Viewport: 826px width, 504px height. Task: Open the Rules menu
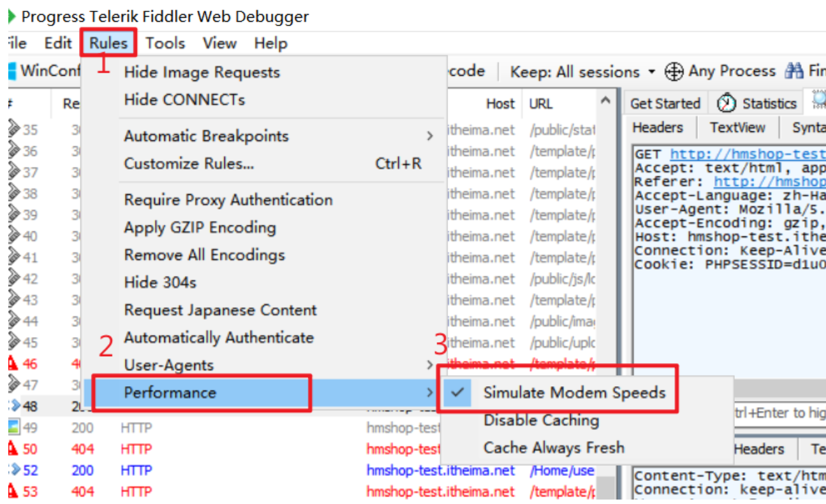click(x=108, y=43)
